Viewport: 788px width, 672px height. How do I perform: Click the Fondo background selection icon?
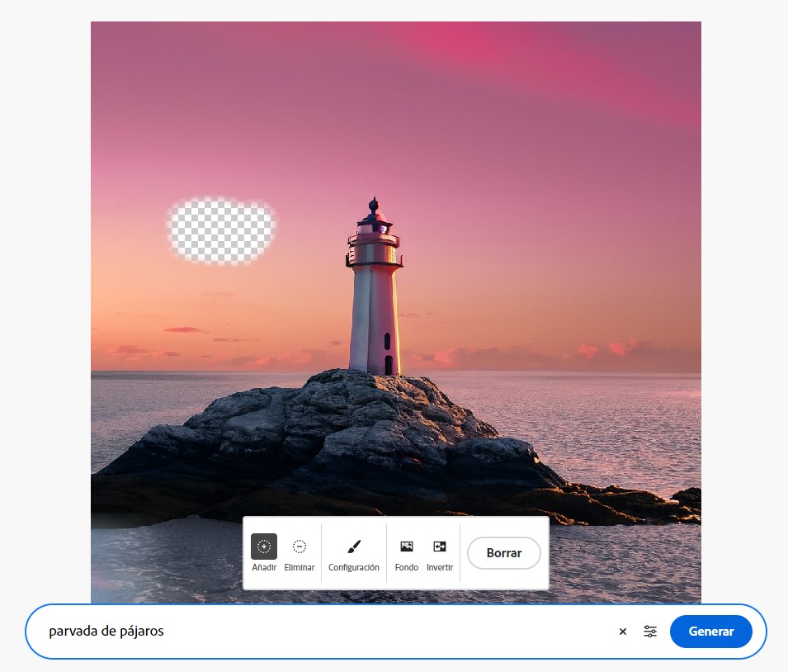[x=406, y=547]
